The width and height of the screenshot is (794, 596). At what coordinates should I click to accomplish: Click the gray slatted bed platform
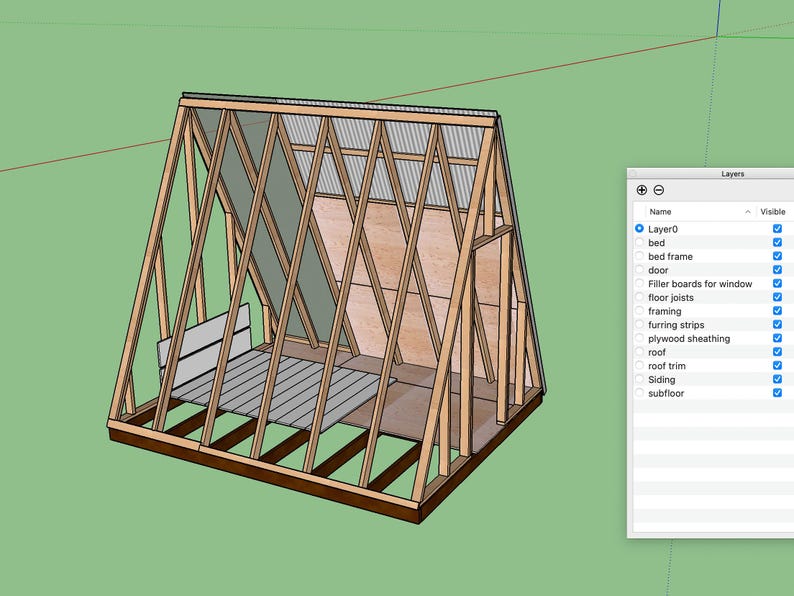284,389
